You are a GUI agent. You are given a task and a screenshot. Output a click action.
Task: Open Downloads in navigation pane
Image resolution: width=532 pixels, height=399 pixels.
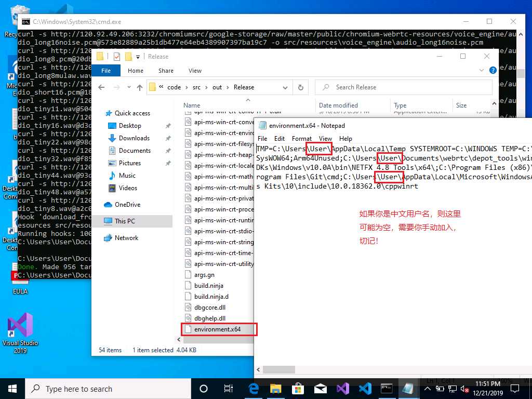[x=134, y=138]
